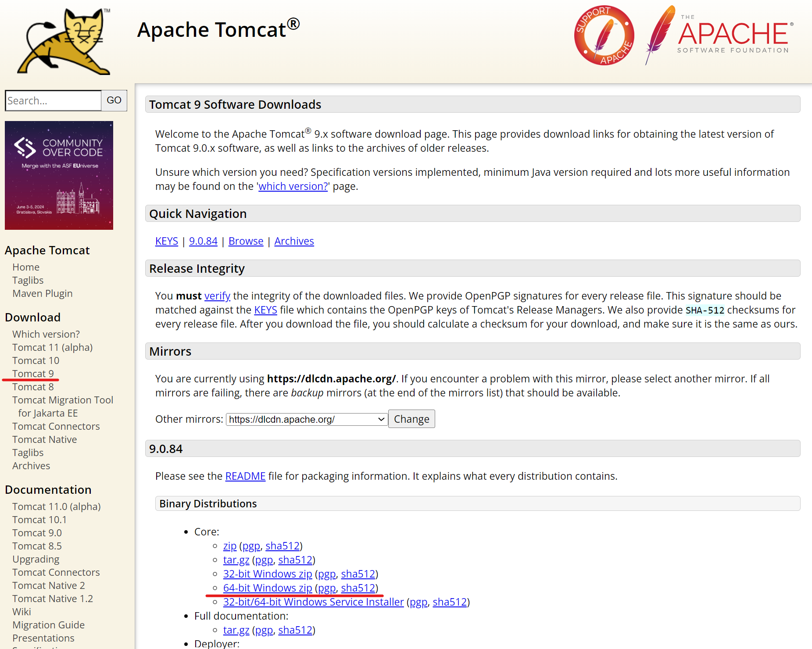Open Tomcat 8.5 documentation
This screenshot has height=649, width=812.
coord(37,546)
